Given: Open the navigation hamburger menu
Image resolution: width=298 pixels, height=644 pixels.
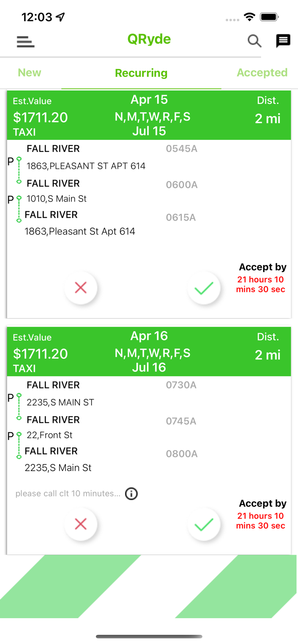Looking at the screenshot, I should tap(25, 42).
